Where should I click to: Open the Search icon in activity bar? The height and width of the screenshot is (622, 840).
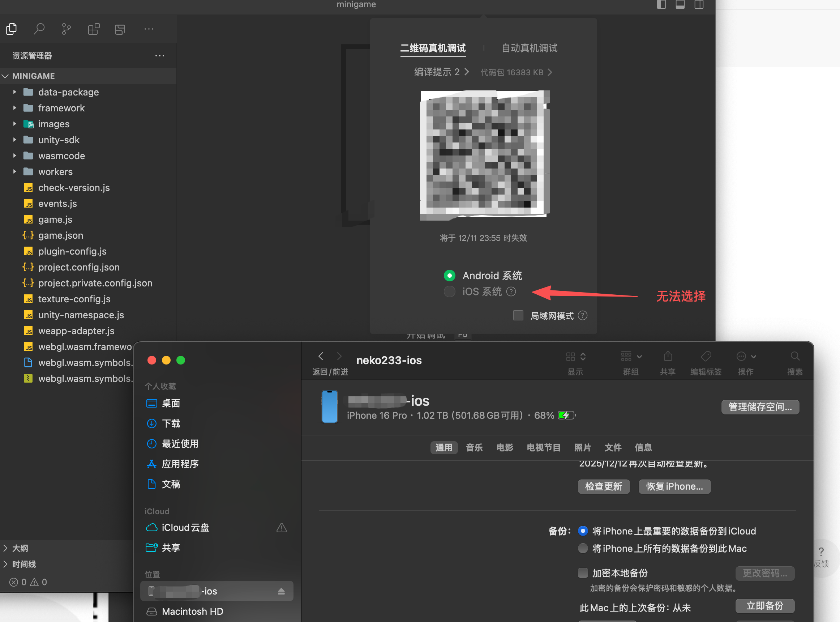pyautogui.click(x=39, y=29)
